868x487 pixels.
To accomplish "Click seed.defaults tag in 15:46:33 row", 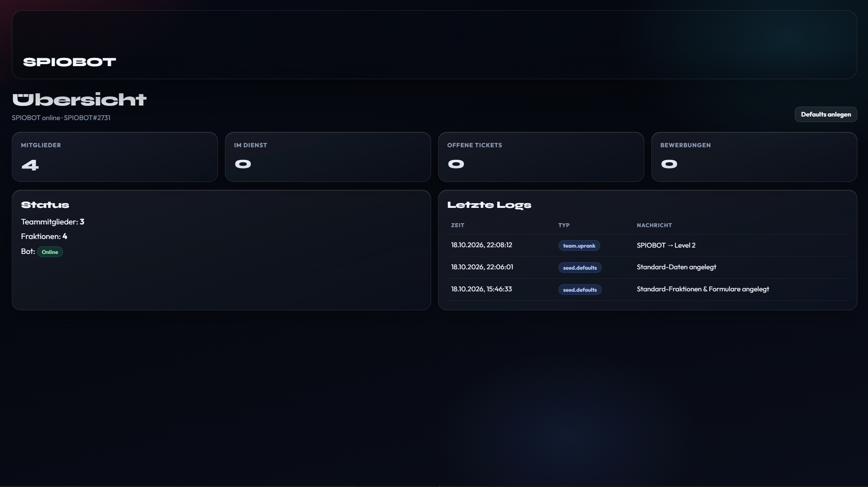I will point(580,290).
